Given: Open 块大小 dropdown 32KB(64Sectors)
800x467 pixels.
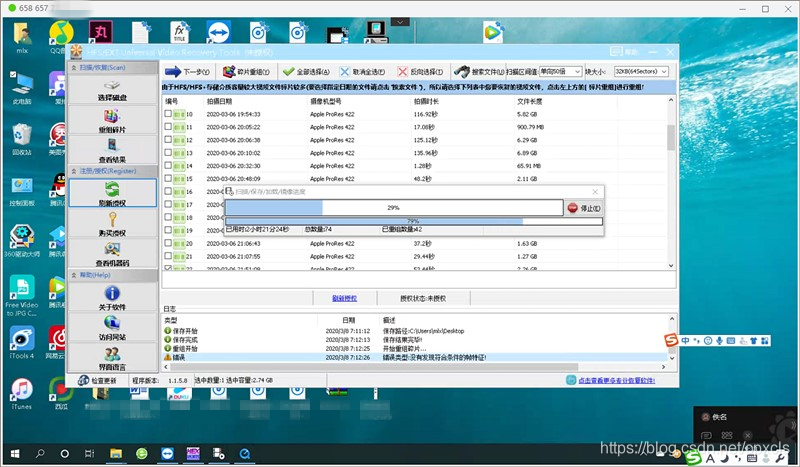Looking at the screenshot, I should point(641,71).
